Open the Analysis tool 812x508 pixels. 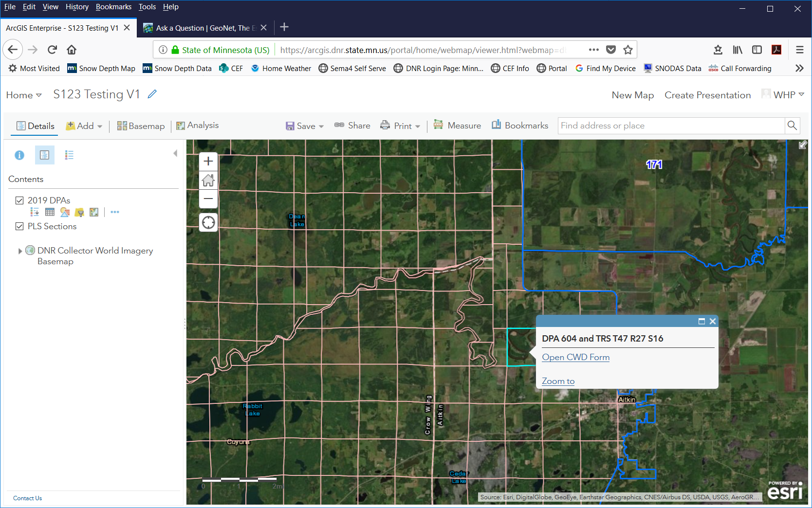pos(197,126)
